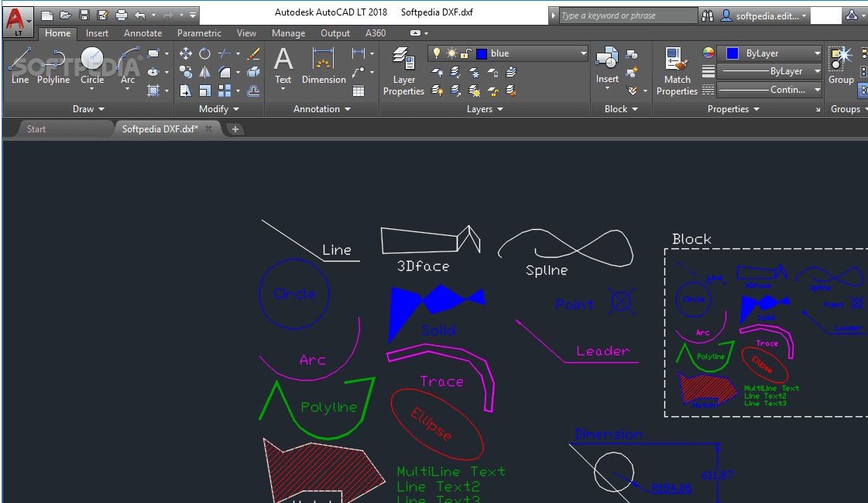The width and height of the screenshot is (868, 503).
Task: Open the Arc tool dropdown arrow
Action: (x=127, y=88)
